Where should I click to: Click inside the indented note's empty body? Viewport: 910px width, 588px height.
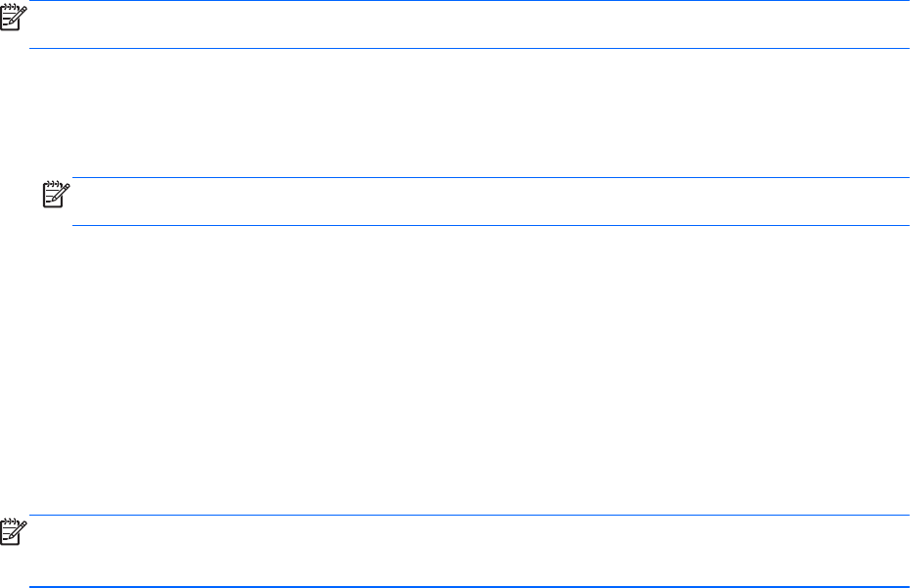(489, 202)
